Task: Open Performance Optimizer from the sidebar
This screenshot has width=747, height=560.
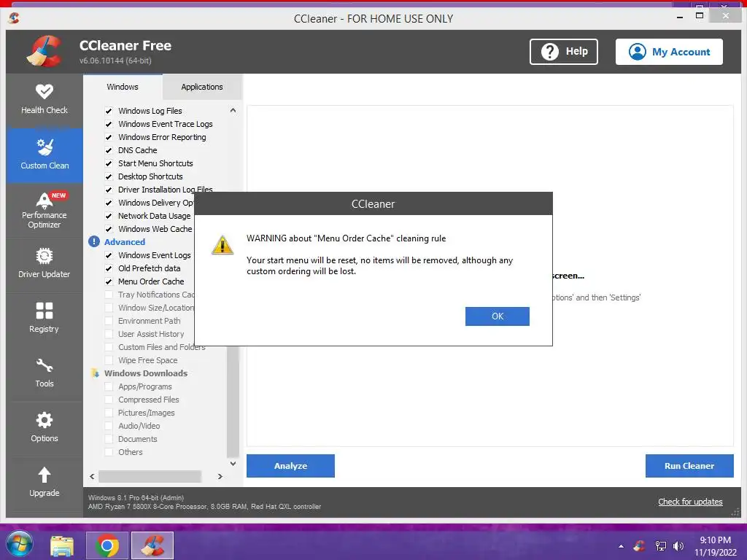Action: pyautogui.click(x=44, y=210)
